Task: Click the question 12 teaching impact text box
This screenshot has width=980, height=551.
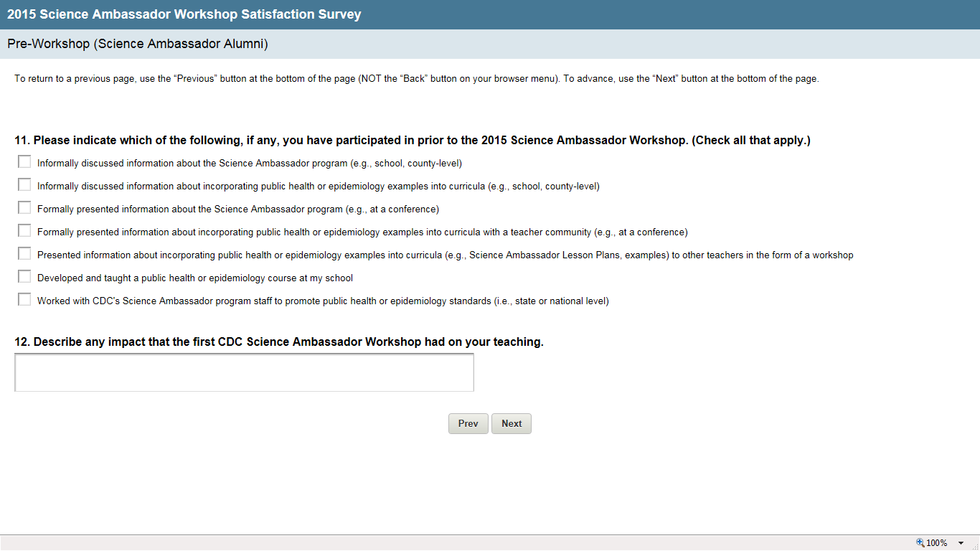Action: [x=244, y=372]
